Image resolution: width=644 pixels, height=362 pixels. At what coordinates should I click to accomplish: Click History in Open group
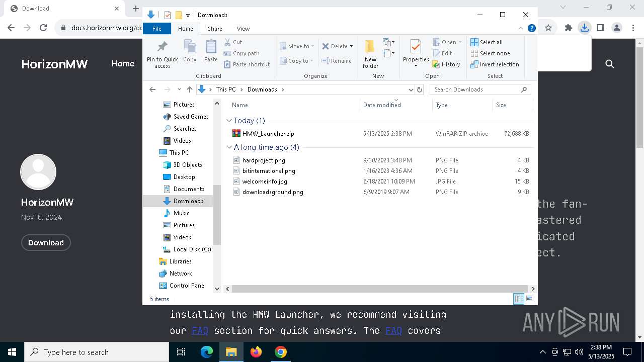point(446,64)
